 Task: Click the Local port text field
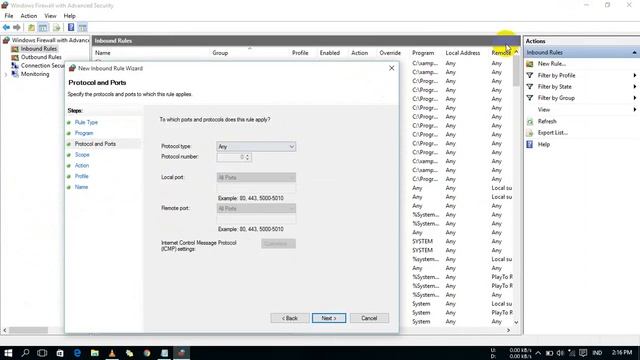click(x=256, y=188)
